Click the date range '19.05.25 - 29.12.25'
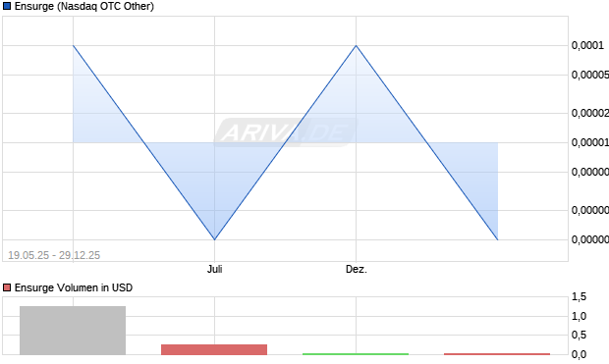609x364 pixels. (x=54, y=255)
